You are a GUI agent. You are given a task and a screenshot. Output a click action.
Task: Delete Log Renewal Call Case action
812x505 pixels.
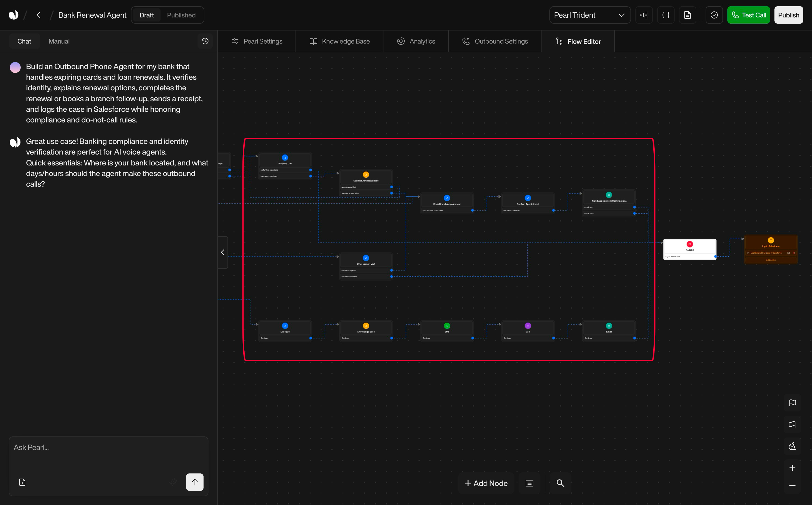coord(793,253)
